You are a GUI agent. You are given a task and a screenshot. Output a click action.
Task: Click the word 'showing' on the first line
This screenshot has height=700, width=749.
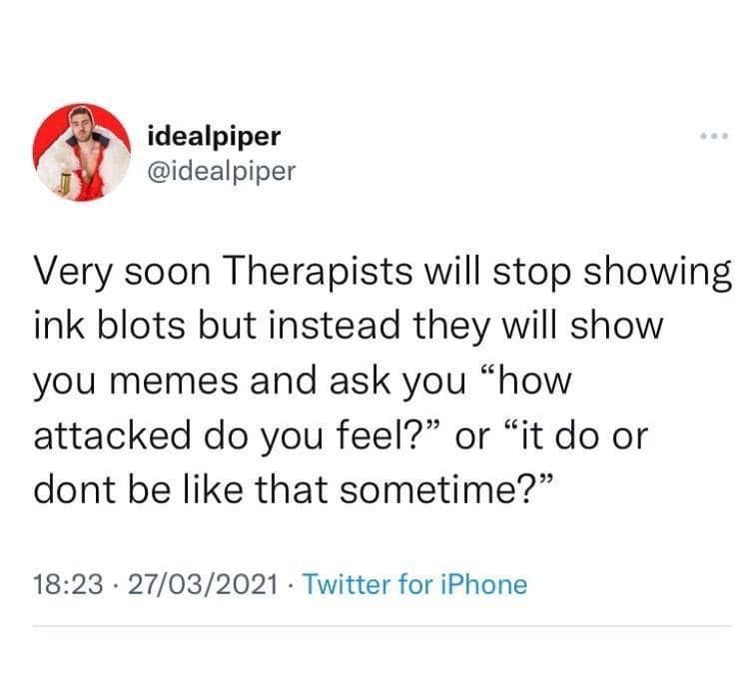point(658,275)
